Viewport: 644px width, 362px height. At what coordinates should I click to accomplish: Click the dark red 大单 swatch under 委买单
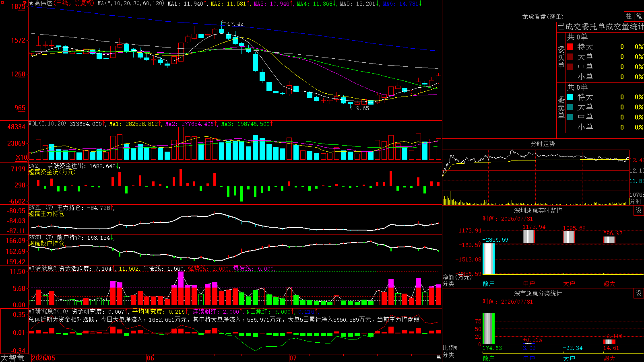(570, 57)
